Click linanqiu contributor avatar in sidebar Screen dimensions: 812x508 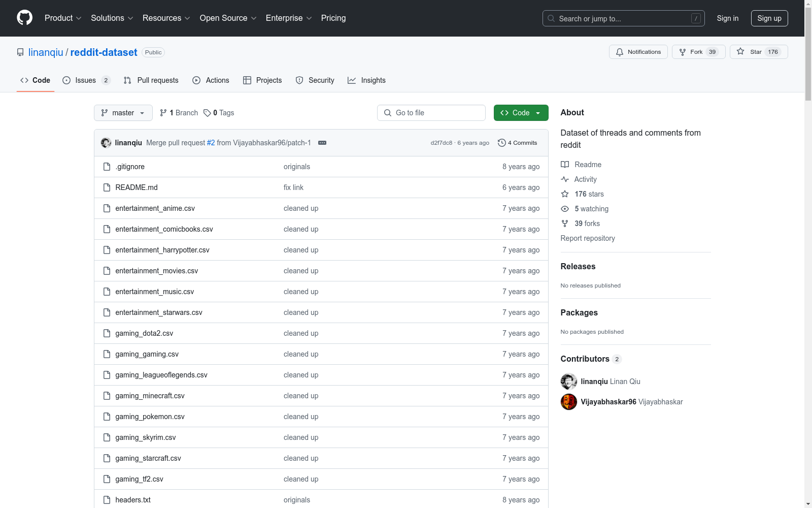(x=569, y=382)
